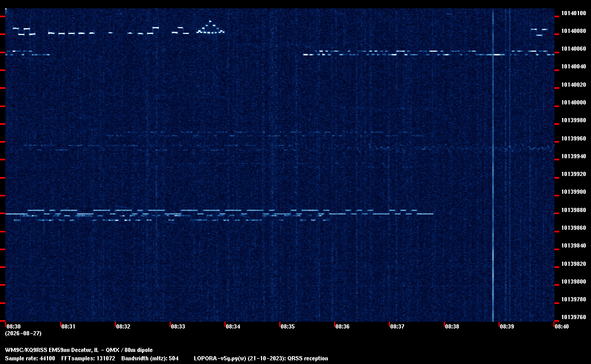Click the 10139760 frequency label
The width and height of the screenshot is (591, 364).
click(x=574, y=317)
